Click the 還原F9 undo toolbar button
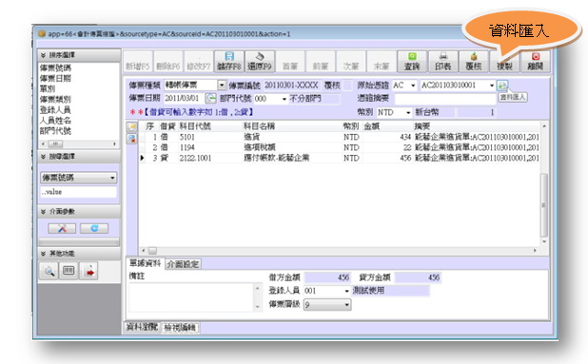Image resolution: width=588 pixels, height=364 pixels. coord(260,62)
